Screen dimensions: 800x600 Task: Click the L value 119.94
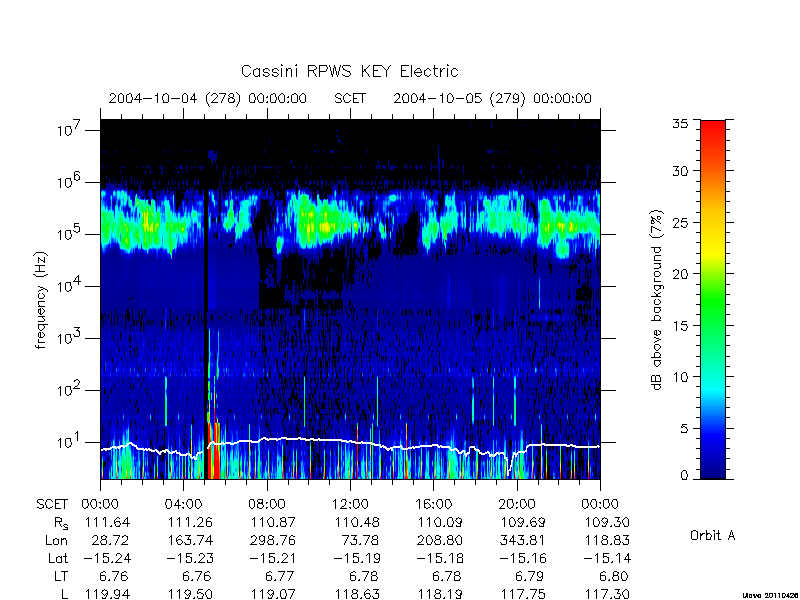pyautogui.click(x=107, y=594)
